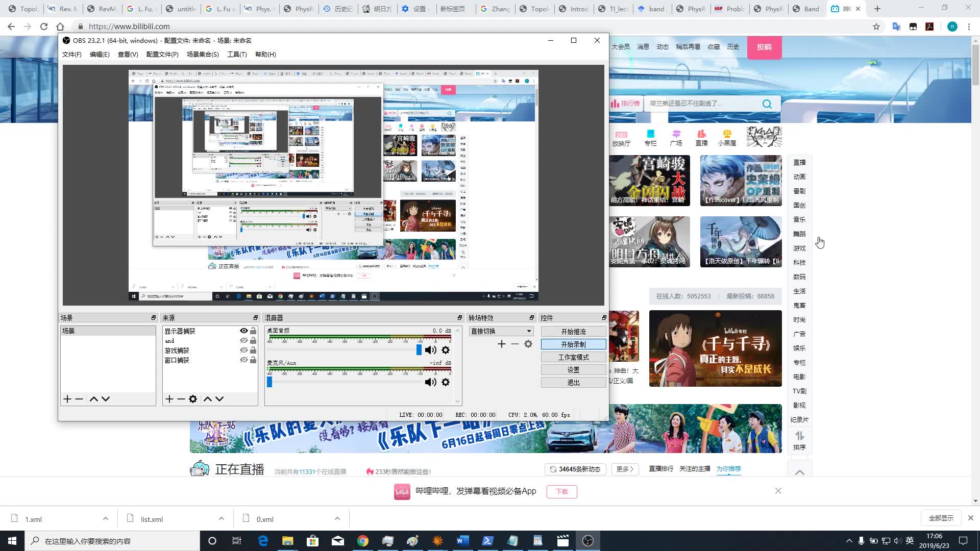
Task: Expand 0.xml download options chevron
Action: click(337, 519)
